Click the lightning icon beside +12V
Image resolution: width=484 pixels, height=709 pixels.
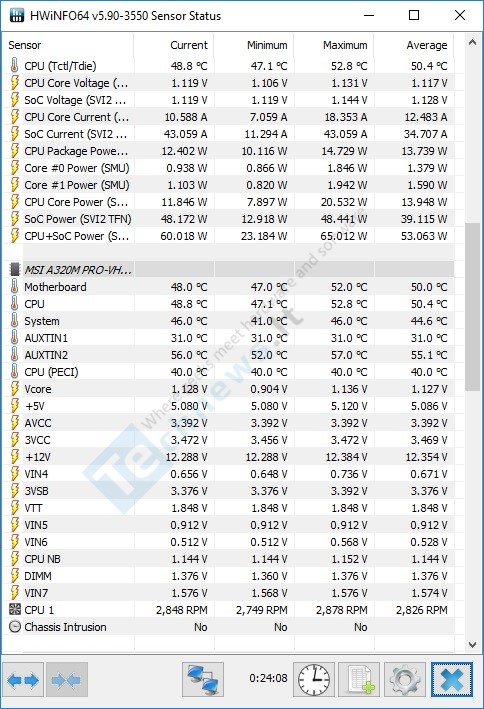click(14, 457)
